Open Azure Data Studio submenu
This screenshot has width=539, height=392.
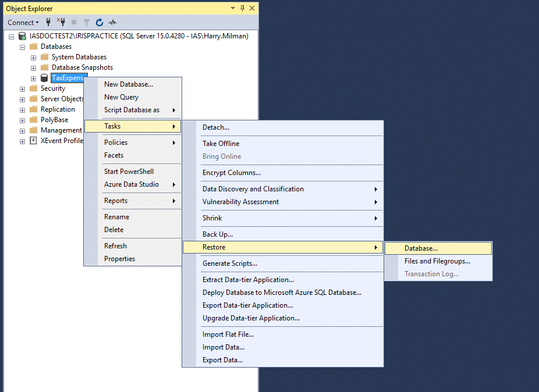tap(133, 184)
